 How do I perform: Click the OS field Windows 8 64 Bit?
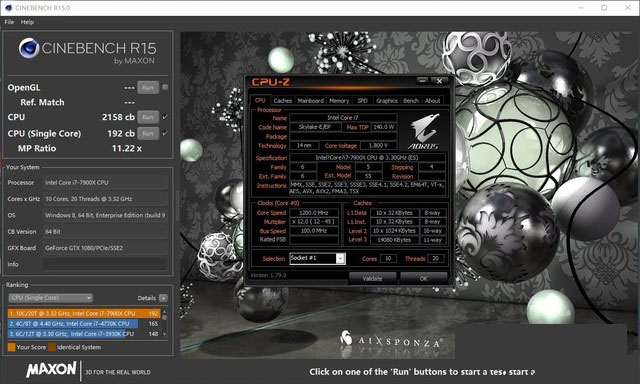(105, 215)
